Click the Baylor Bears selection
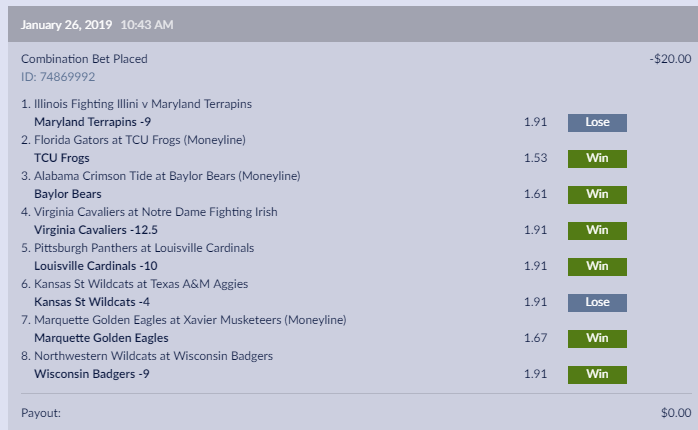The image size is (698, 430). (68, 194)
